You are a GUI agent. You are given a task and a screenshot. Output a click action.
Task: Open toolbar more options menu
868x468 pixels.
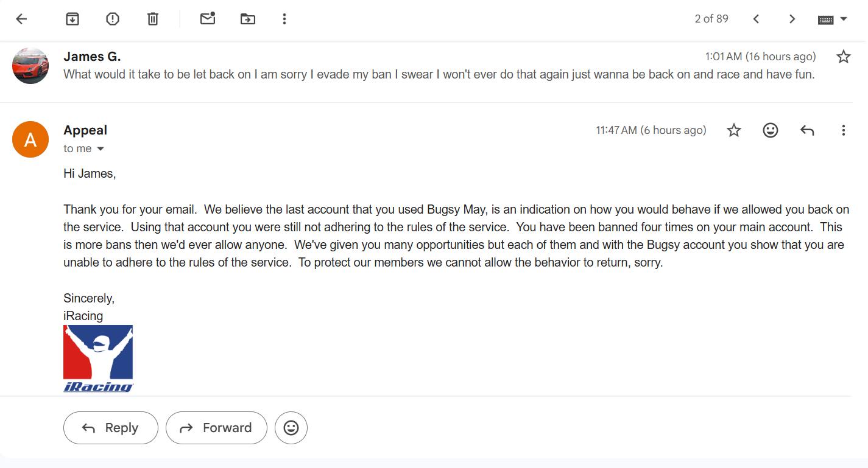coord(284,19)
